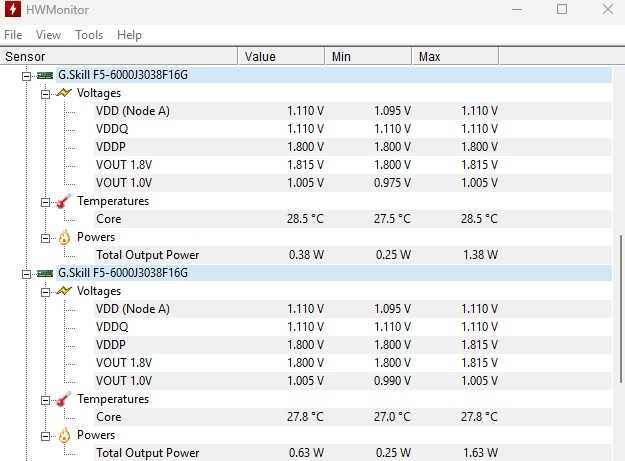Select second module's VOUT 1.0V row
The height and width of the screenshot is (461, 625).
352,381
